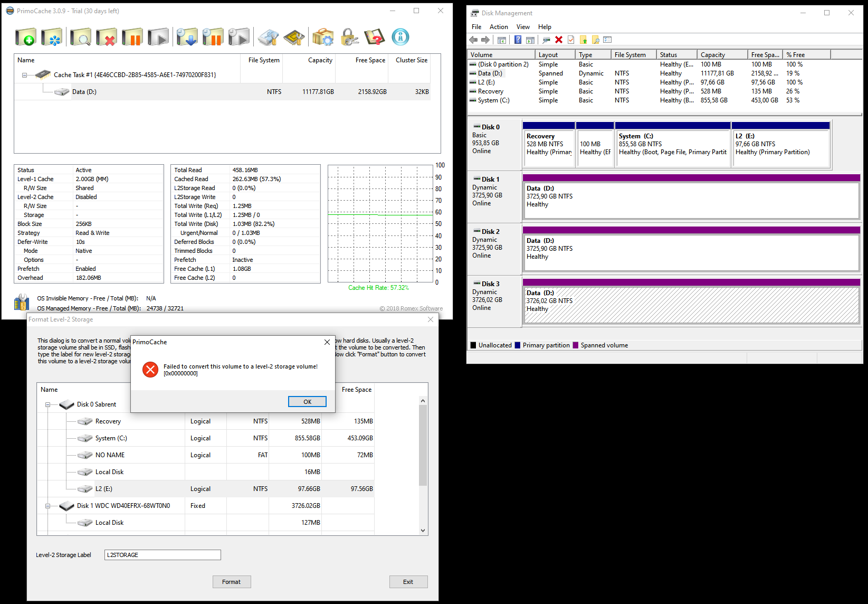Image resolution: width=868 pixels, height=604 pixels.
Task: Select the Data (D:) spanned volume on Disk 1
Action: 691,196
